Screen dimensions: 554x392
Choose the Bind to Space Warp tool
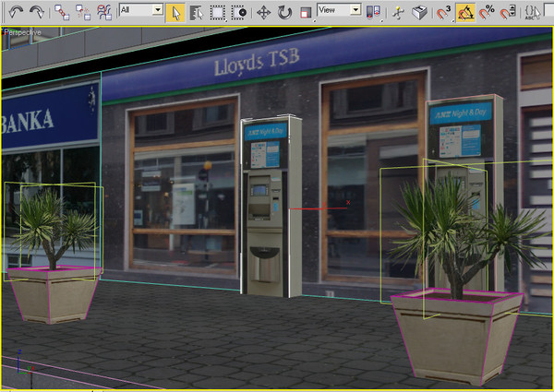click(104, 13)
